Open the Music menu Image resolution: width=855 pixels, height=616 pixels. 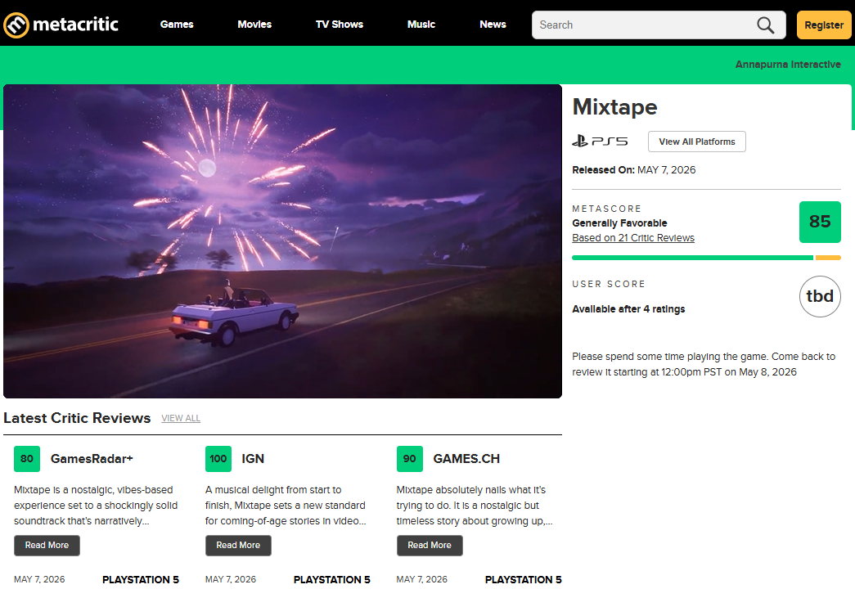click(x=421, y=25)
